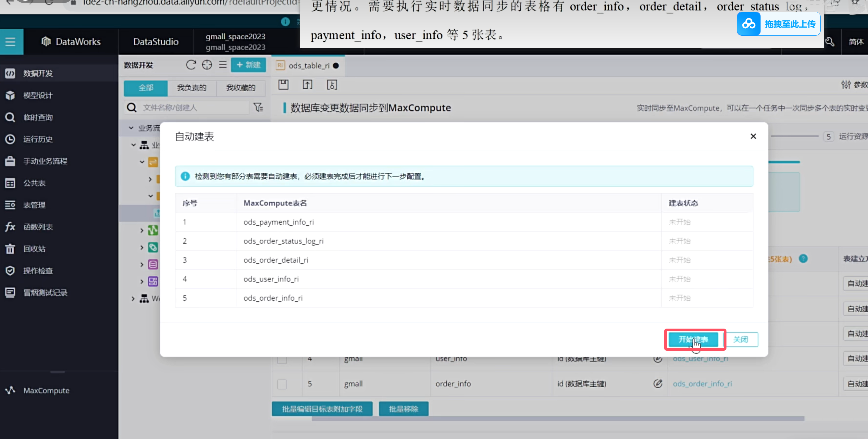Switch to the 我收藏的 tab
Viewport: 868px width, 439px height.
[x=241, y=88]
